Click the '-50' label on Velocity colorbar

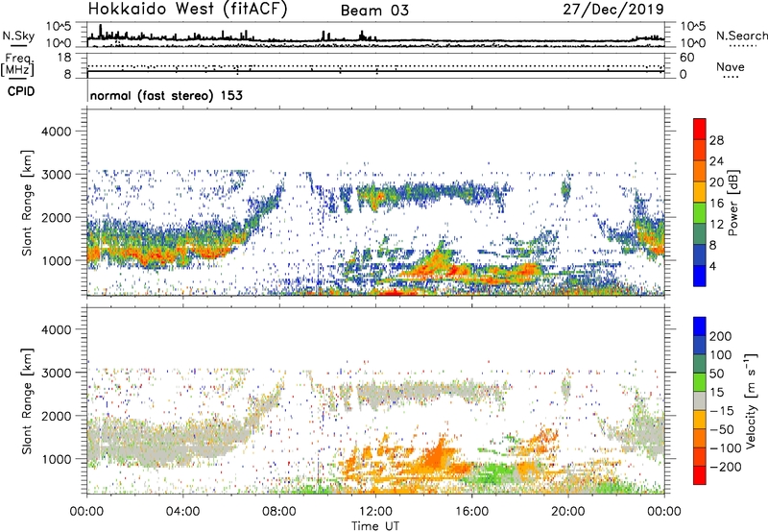(722, 429)
